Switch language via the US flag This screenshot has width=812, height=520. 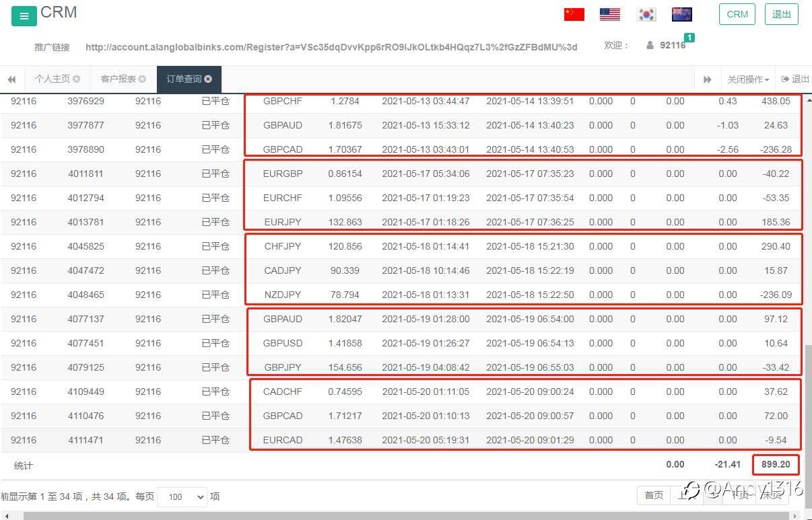pyautogui.click(x=610, y=14)
